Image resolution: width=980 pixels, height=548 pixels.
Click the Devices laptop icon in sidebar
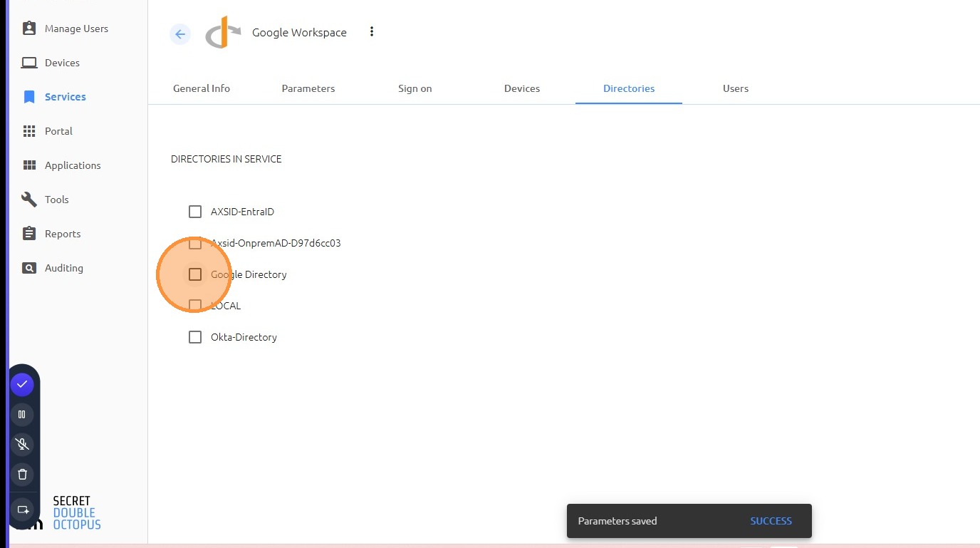point(29,63)
